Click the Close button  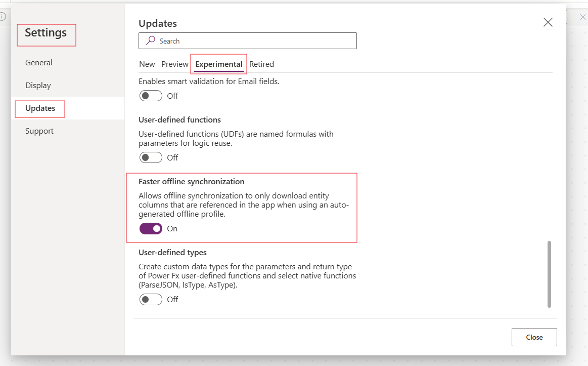coord(534,337)
